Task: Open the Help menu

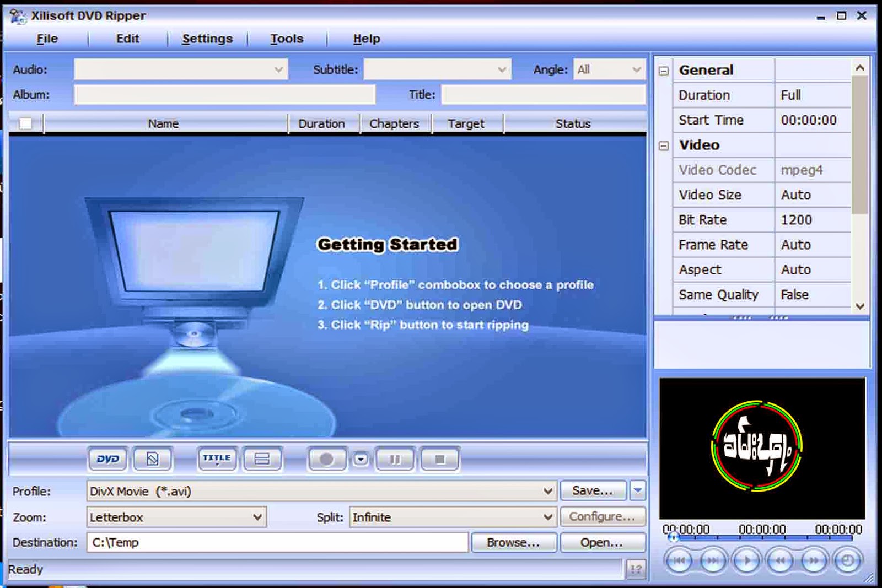Action: tap(367, 39)
